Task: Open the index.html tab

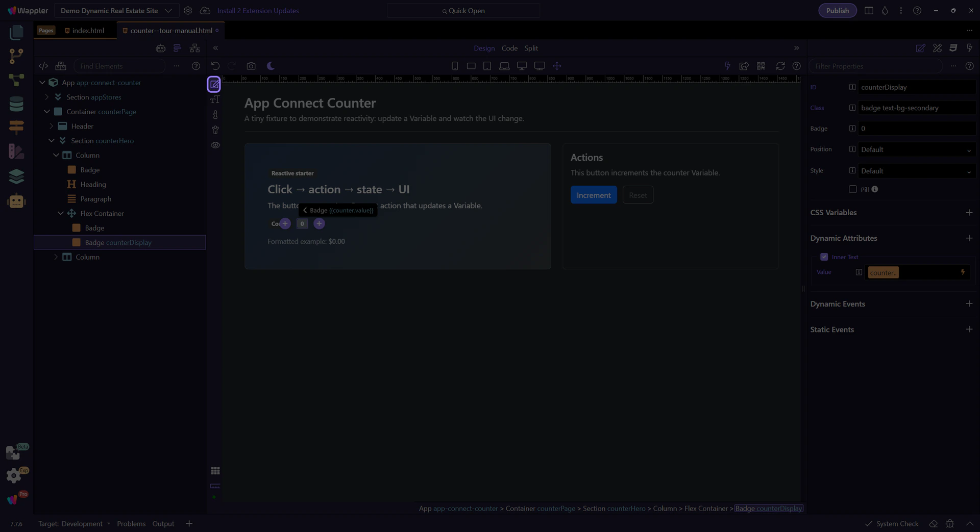Action: [88, 31]
